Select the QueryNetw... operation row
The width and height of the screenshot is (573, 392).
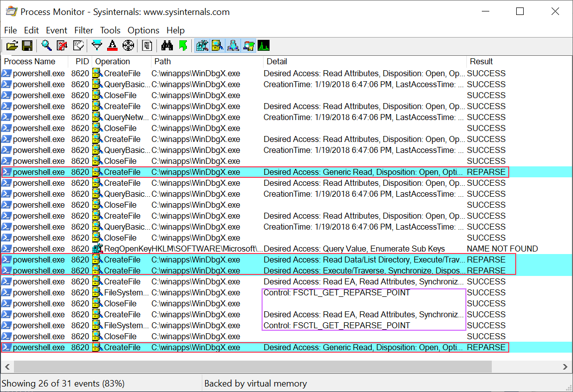coord(286,117)
